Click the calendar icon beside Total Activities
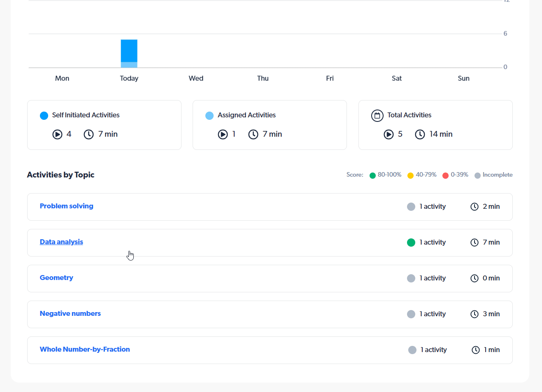 click(377, 116)
